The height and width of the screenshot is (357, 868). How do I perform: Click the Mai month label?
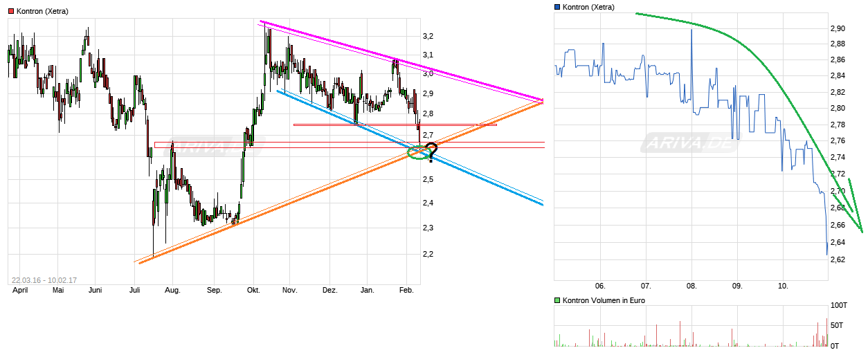pos(58,291)
